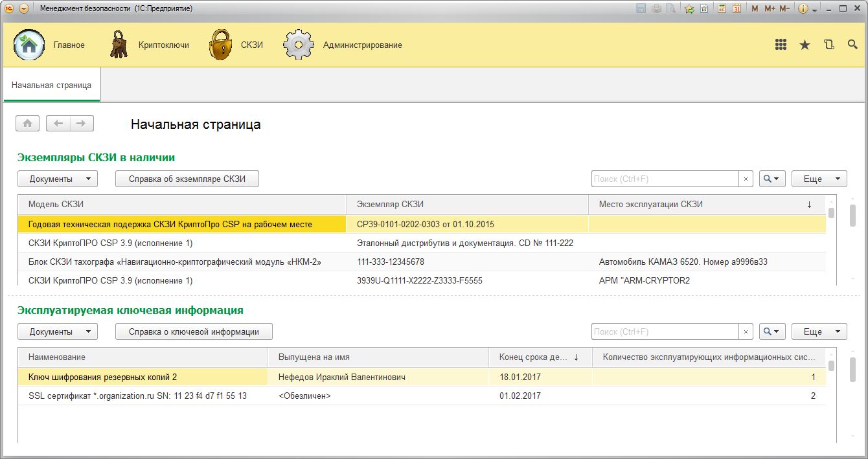This screenshot has height=459, width=868.
Task: Select АРМ "ARM-CRYPTOR2 cell
Action: [707, 280]
